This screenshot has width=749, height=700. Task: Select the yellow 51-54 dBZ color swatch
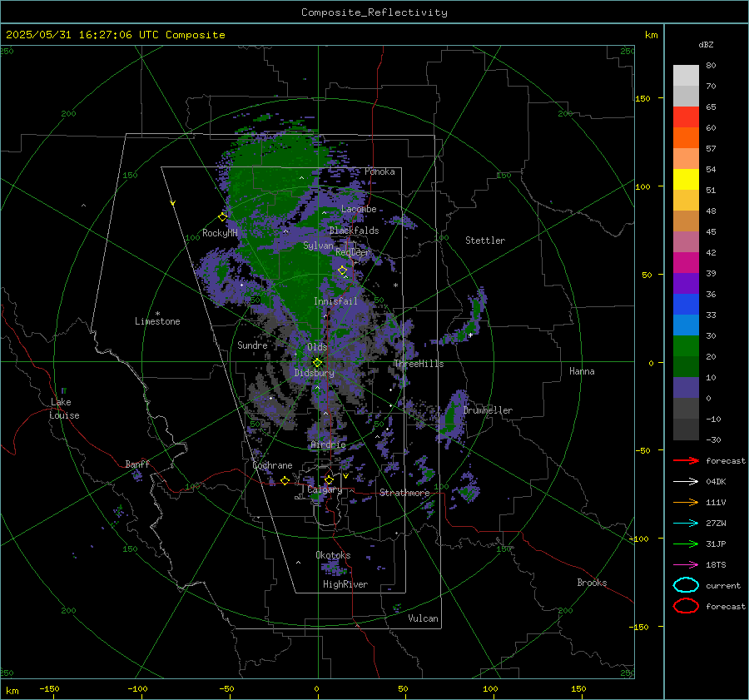(686, 180)
